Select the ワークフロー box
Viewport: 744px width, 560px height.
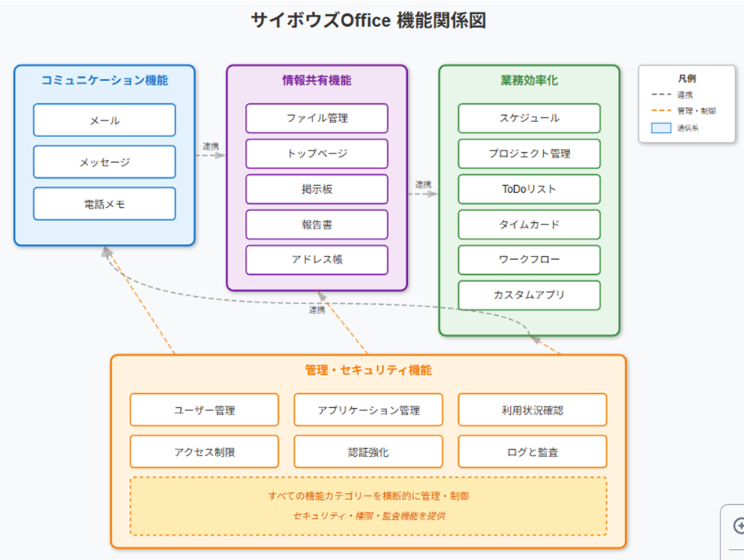click(x=529, y=260)
